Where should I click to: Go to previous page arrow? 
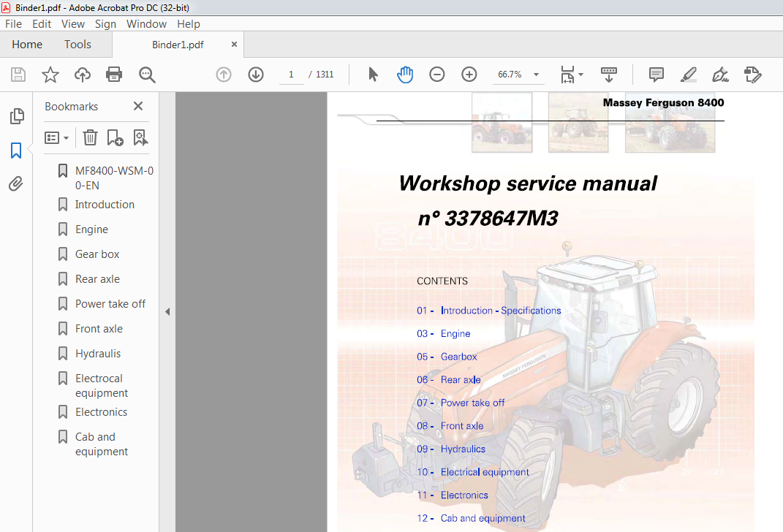(224, 75)
